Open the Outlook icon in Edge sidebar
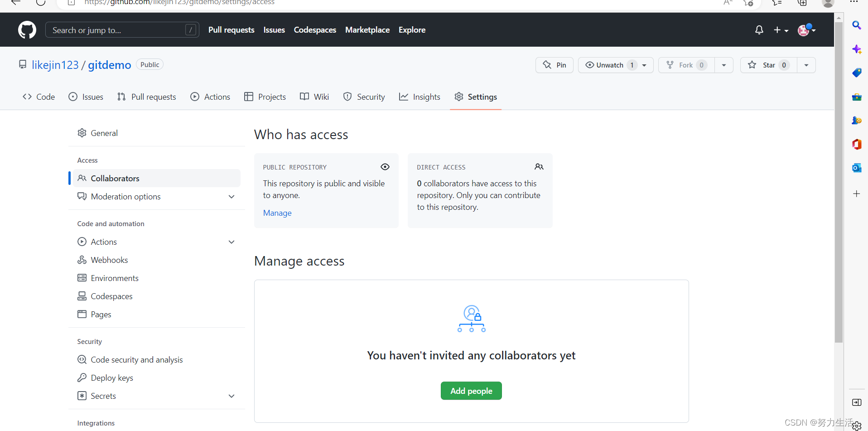Viewport: 868px width, 431px height. [856, 168]
